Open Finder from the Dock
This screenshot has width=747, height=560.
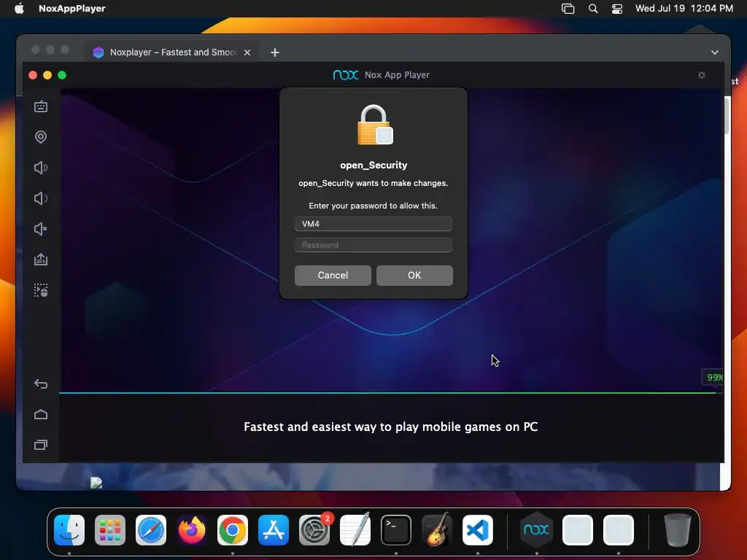point(69,530)
